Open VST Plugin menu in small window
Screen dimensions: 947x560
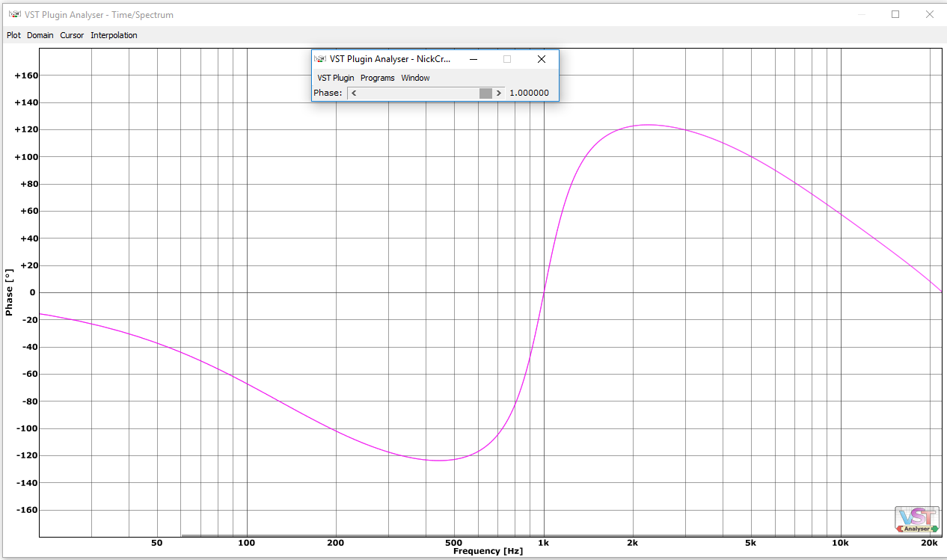click(336, 78)
